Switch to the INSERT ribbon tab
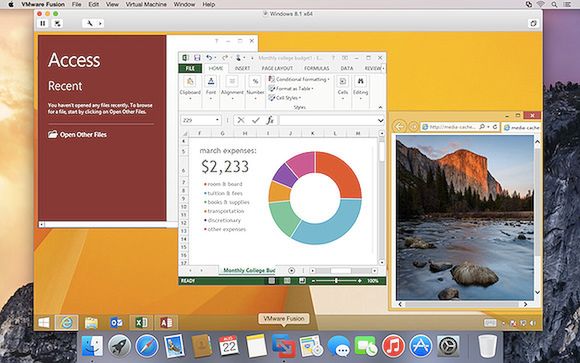 (x=242, y=68)
